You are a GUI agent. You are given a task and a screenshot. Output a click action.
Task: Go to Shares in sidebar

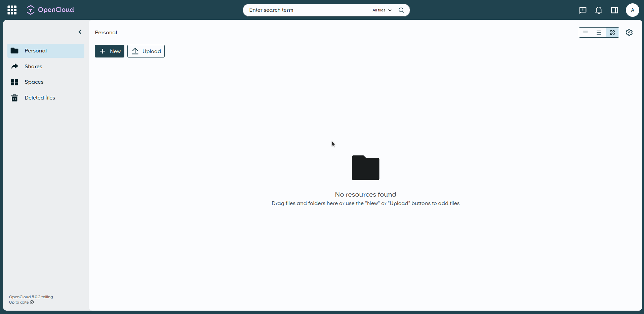33,67
